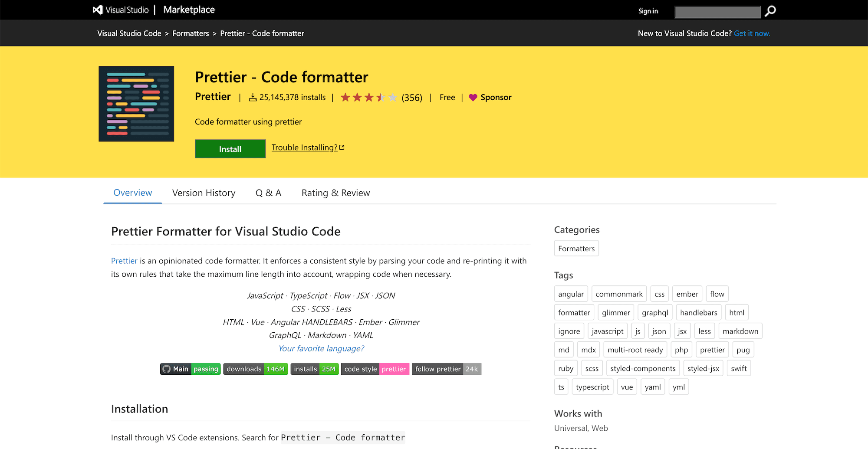
Task: Select the glimmer tag
Action: [616, 313]
